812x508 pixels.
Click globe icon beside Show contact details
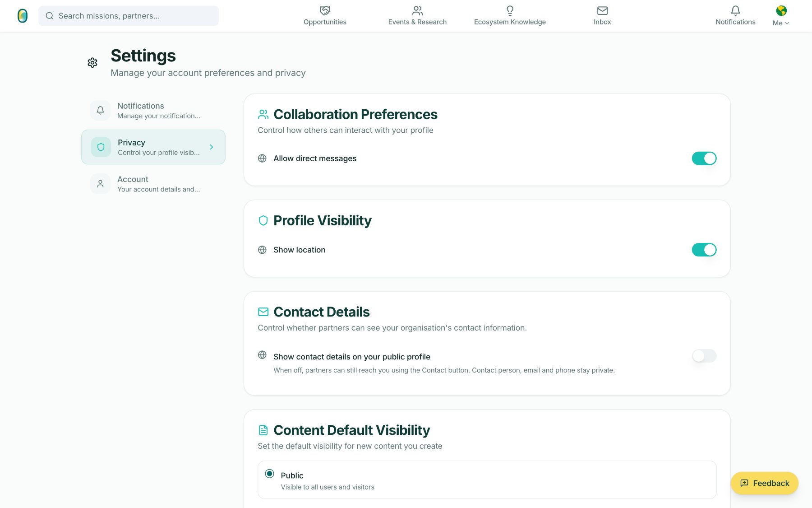262,355
